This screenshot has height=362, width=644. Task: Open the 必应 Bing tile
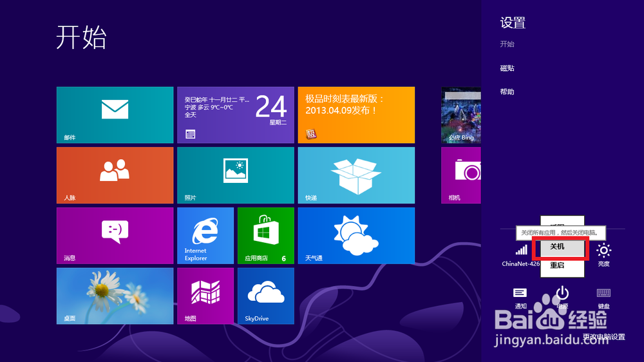point(461,115)
